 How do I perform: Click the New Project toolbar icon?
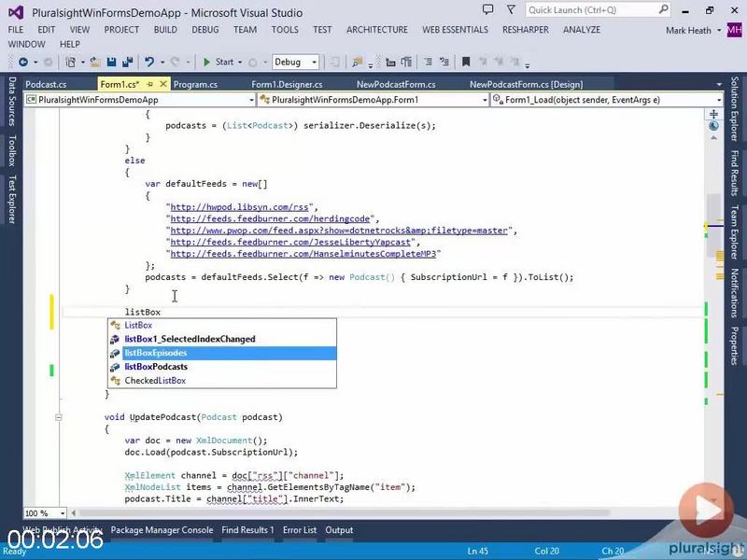[71, 62]
